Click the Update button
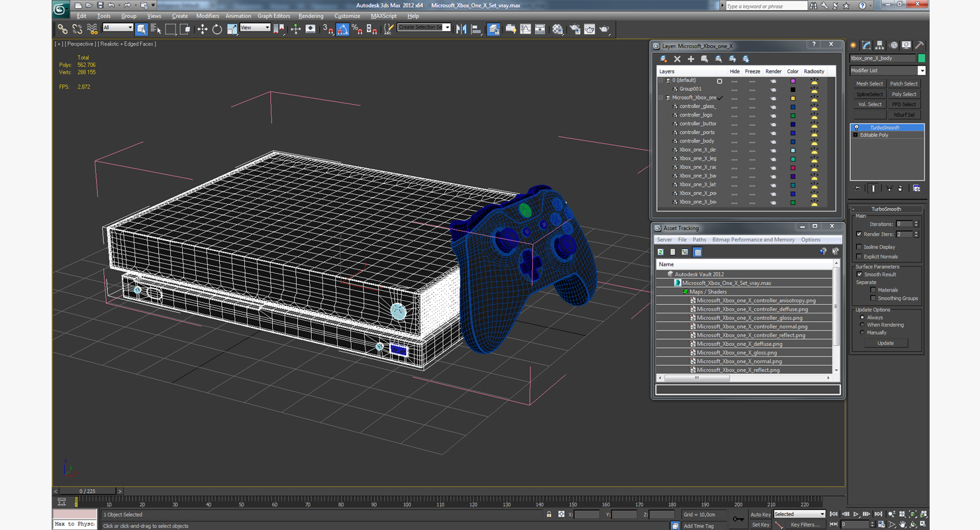The height and width of the screenshot is (530, 980). point(885,343)
